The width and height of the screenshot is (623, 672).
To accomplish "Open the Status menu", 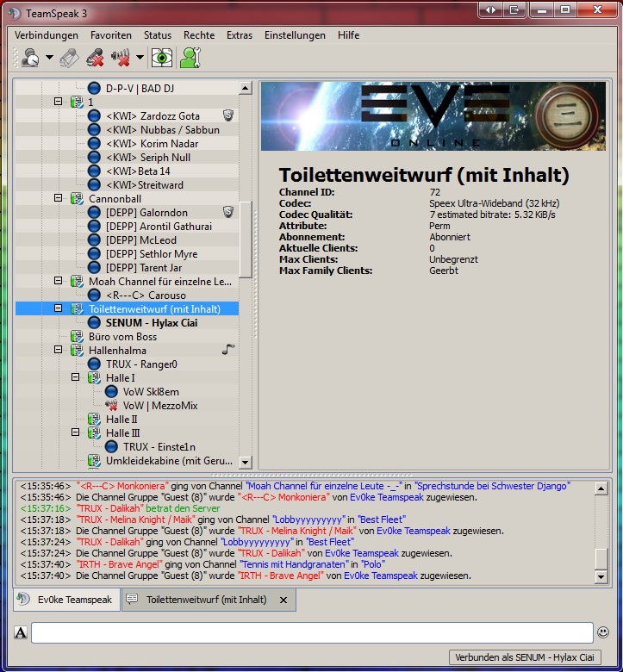I will click(158, 35).
